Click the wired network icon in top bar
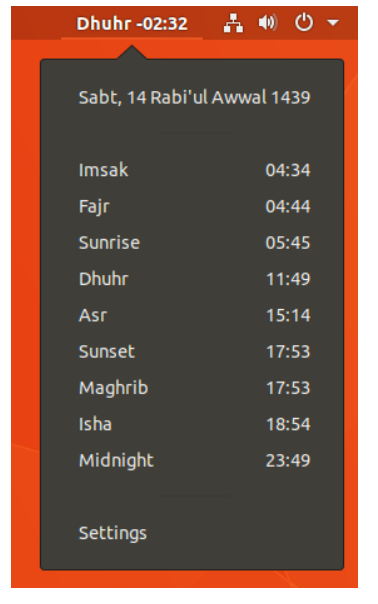 (x=233, y=23)
